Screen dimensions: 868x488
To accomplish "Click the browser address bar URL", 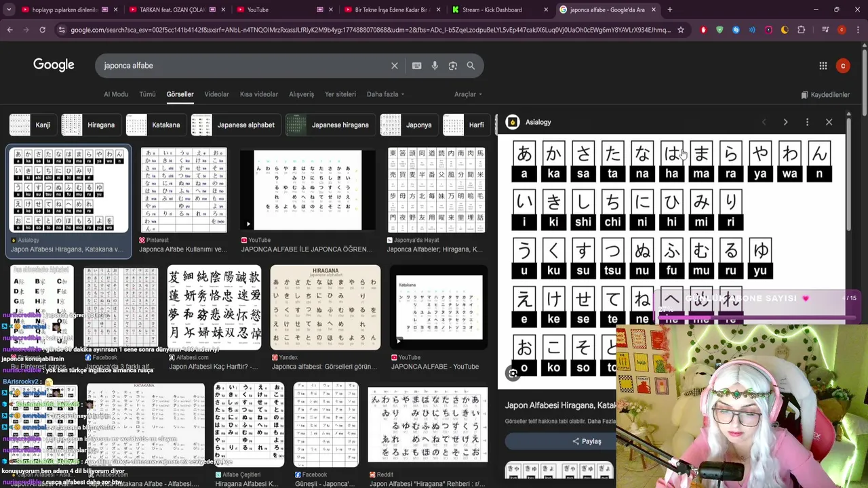I will (370, 30).
